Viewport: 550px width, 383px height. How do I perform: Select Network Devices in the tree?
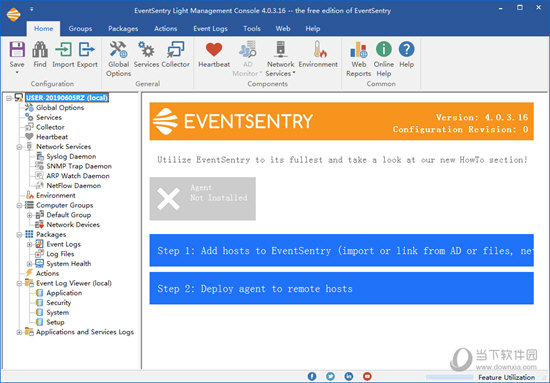tap(73, 225)
